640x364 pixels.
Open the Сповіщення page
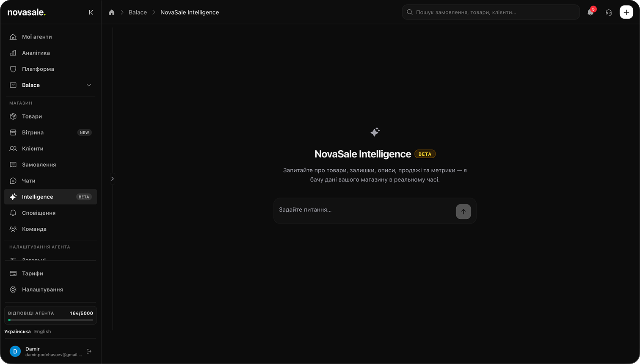click(50, 213)
